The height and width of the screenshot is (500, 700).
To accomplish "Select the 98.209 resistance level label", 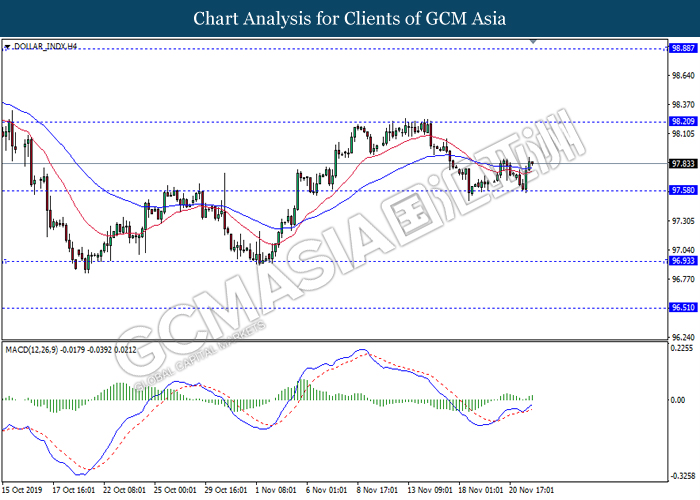I will tap(683, 121).
